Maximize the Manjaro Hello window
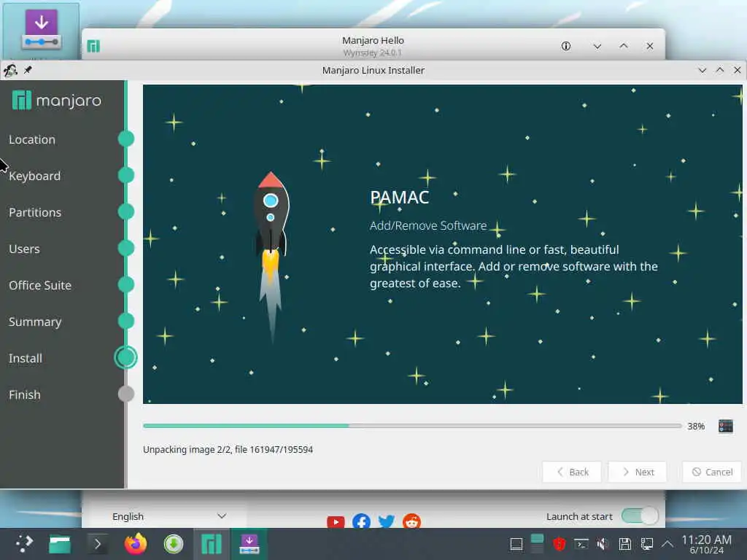The width and height of the screenshot is (747, 560). click(624, 46)
